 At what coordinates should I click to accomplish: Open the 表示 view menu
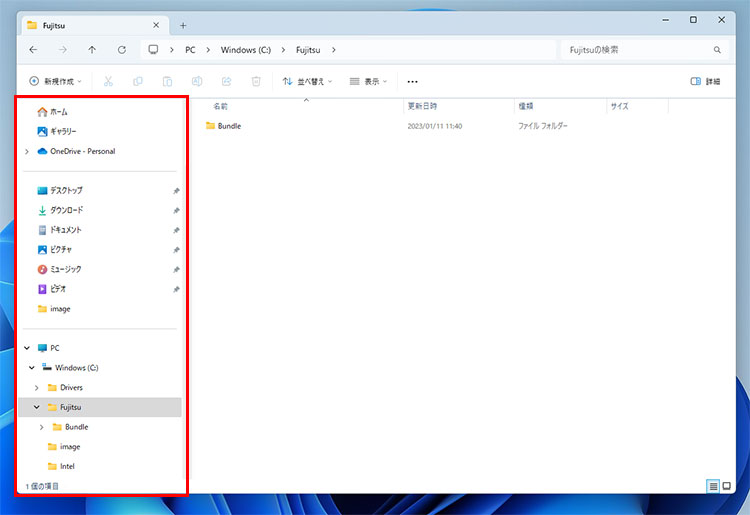click(x=368, y=81)
